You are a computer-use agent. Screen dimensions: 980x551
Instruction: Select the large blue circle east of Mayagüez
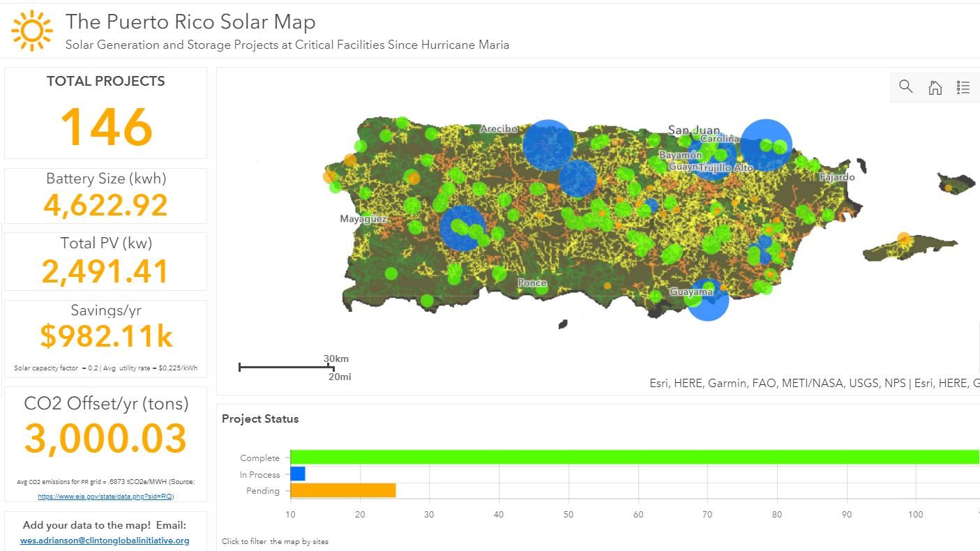tap(464, 228)
